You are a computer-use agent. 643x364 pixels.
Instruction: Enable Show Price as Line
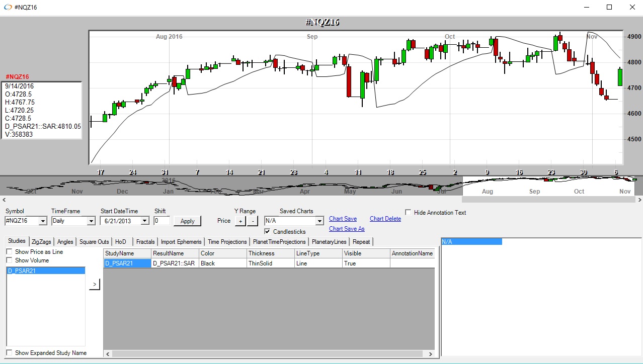[9, 252]
